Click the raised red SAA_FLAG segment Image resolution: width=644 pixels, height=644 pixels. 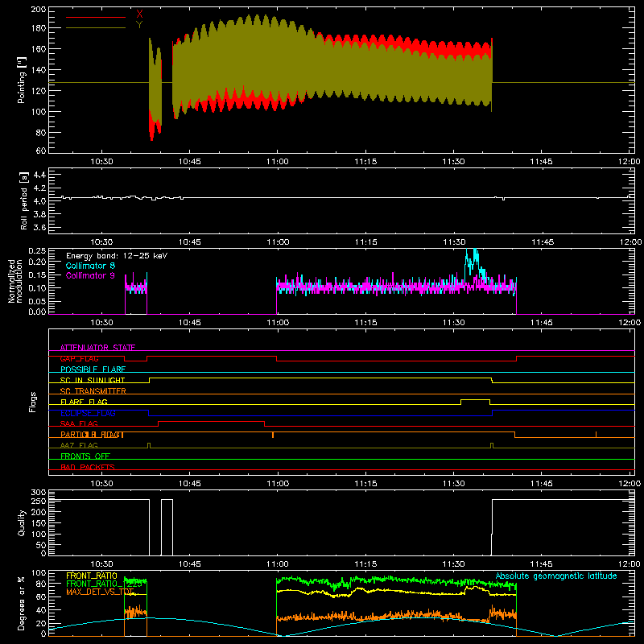[x=211, y=421]
